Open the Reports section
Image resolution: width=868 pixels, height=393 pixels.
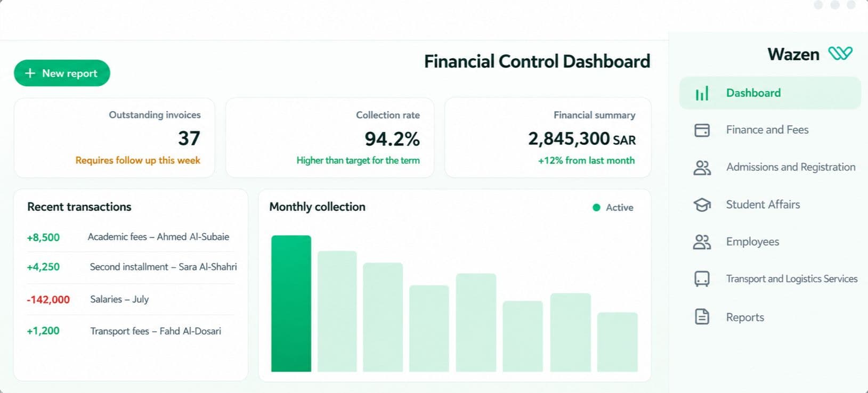click(x=770, y=317)
